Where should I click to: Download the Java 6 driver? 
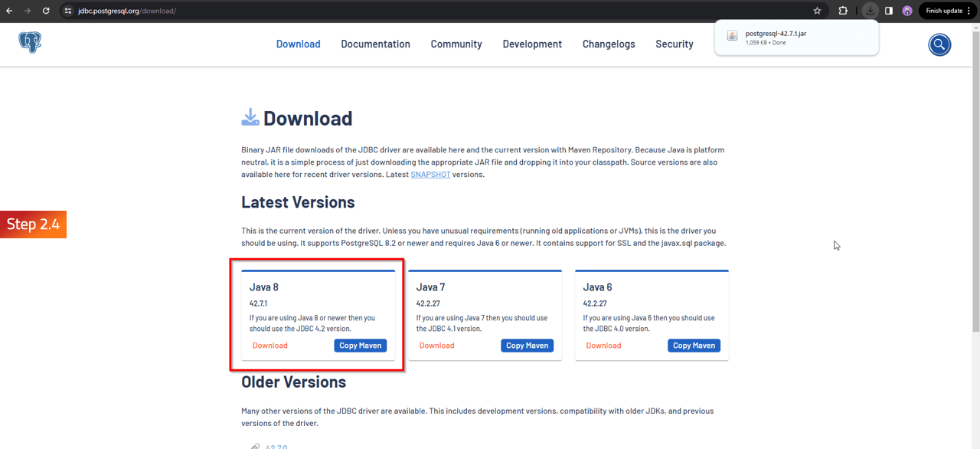pos(604,346)
